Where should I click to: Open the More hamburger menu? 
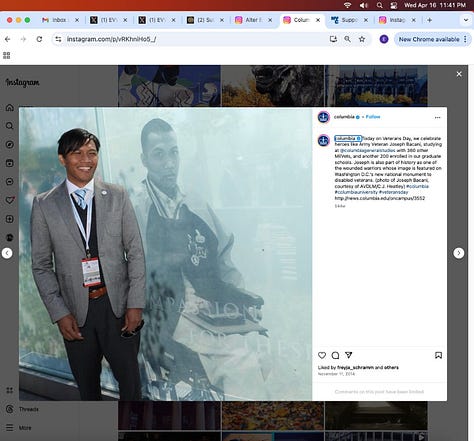pyautogui.click(x=19, y=428)
